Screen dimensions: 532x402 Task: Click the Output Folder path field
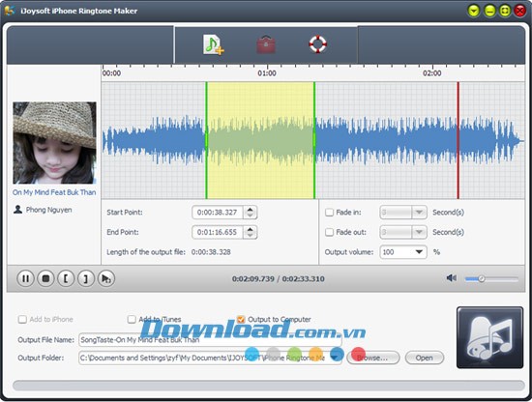[210, 358]
